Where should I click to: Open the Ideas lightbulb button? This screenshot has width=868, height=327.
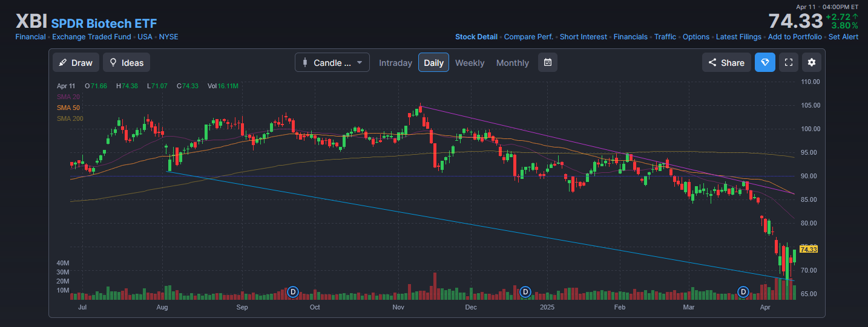pyautogui.click(x=127, y=63)
